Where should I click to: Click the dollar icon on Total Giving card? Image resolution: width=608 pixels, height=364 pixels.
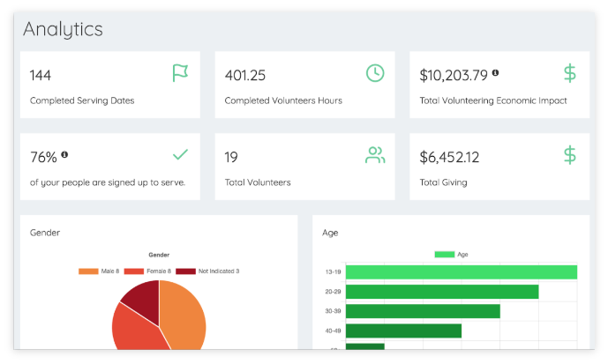pyautogui.click(x=569, y=155)
